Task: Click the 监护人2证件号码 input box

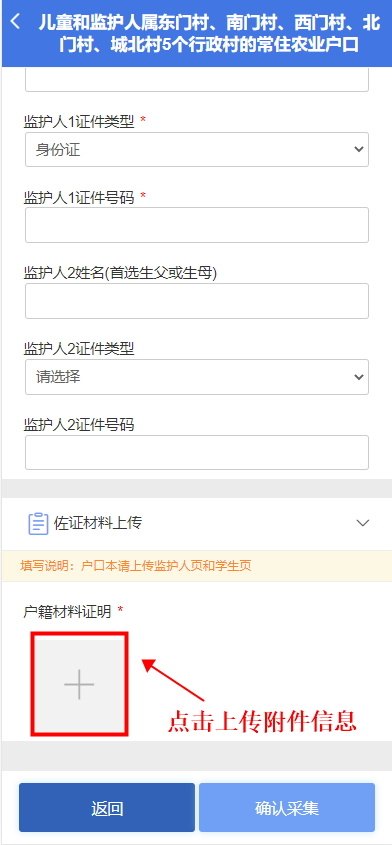Action: tap(197, 453)
